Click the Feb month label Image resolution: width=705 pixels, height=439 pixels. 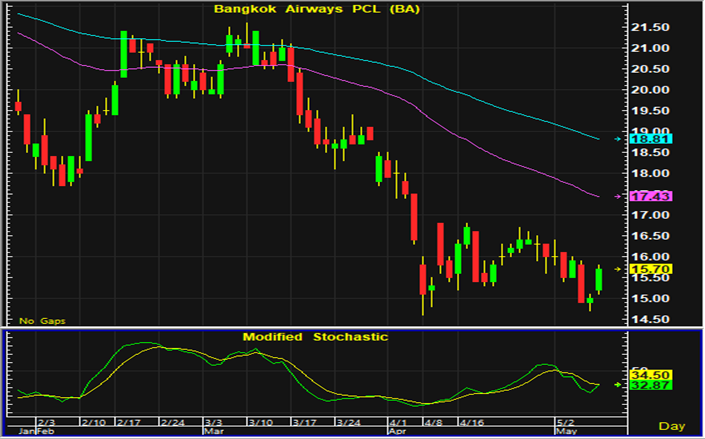[x=46, y=431]
